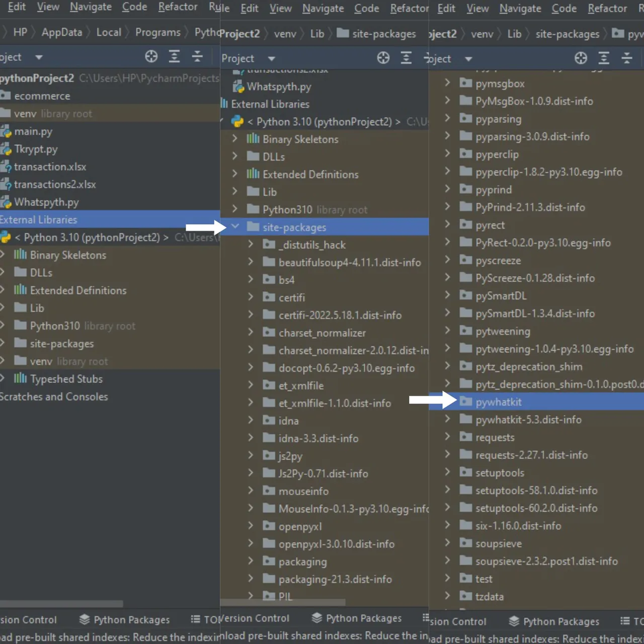Screen dimensions: 644x644
Task: Open Python Packages tab in leftmost bottom bar
Action: (x=125, y=619)
